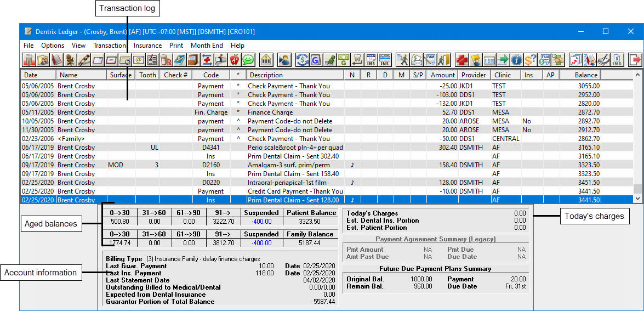The height and width of the screenshot is (311, 644).
Task: Click the red exit door icon
Action: (635, 60)
